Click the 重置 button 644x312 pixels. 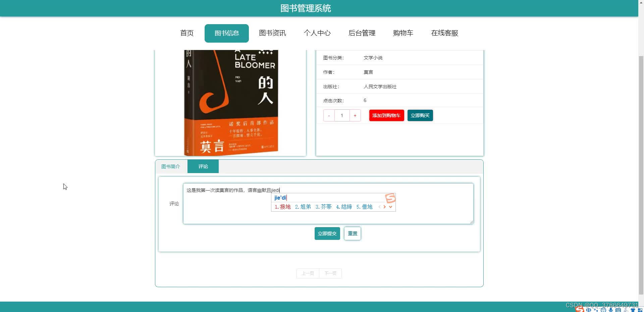point(353,233)
